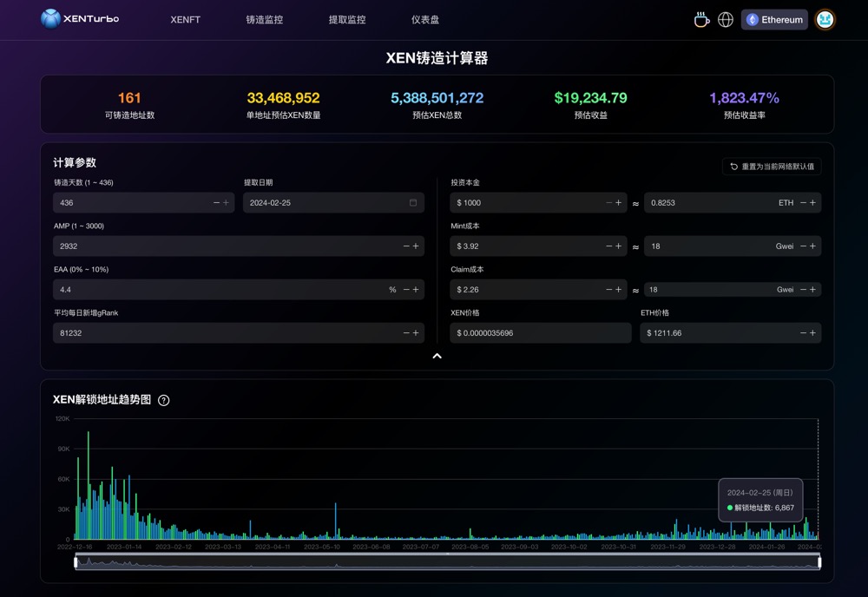Click the left handle of chart range slider
Viewport: 868px width, 597px height.
pyautogui.click(x=76, y=562)
